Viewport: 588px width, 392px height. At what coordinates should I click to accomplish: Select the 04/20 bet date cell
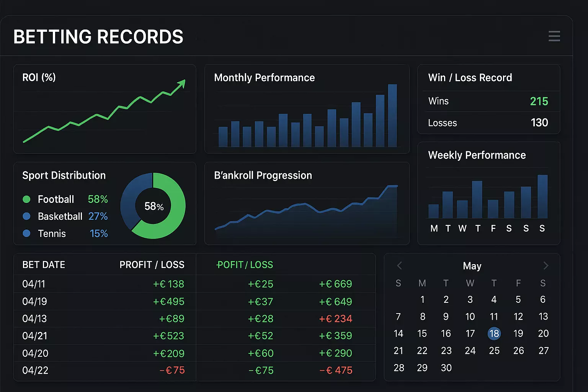(x=35, y=353)
